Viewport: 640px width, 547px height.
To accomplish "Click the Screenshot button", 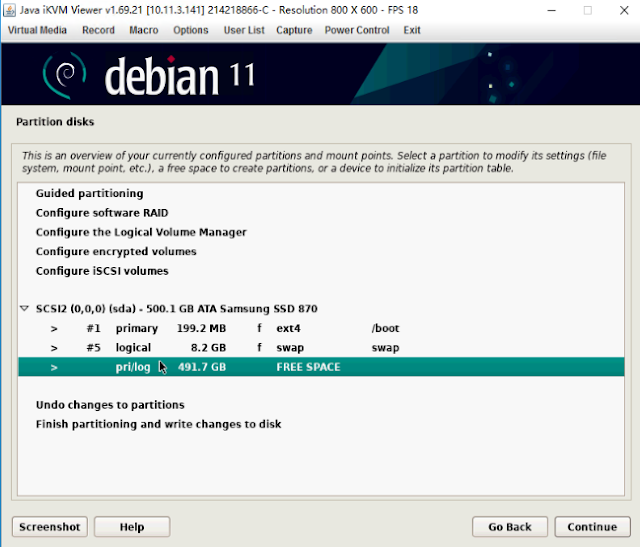I will tap(50, 527).
